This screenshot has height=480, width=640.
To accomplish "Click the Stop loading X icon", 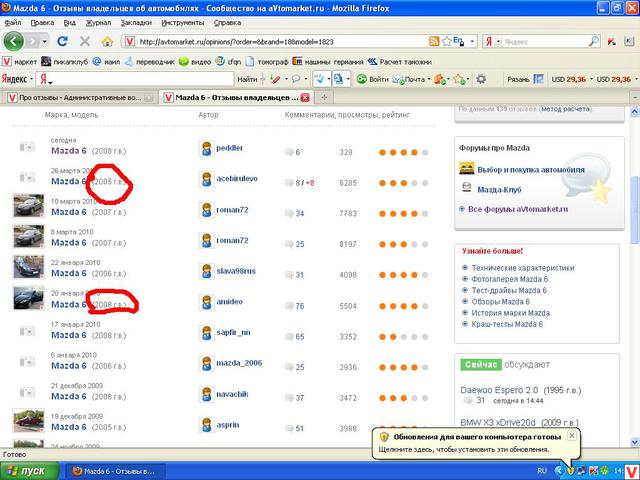I will (85, 41).
